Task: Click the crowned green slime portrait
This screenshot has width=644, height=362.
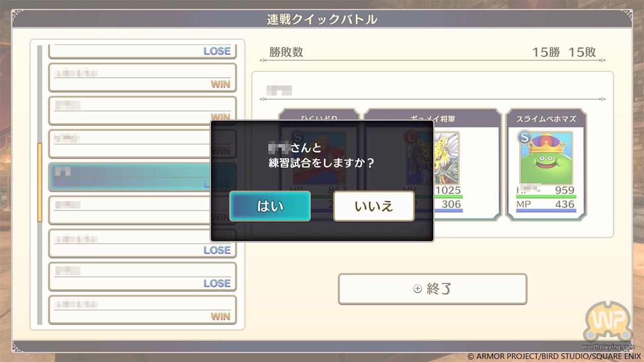Action: click(x=546, y=158)
